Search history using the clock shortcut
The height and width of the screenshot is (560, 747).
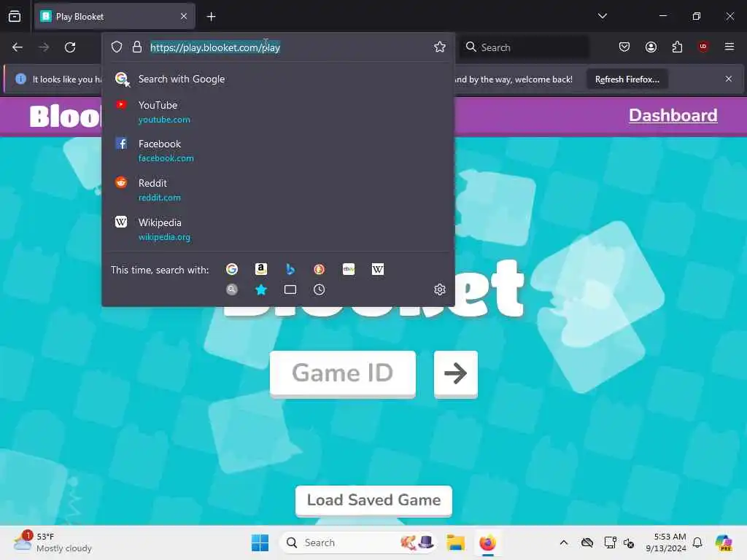coord(320,289)
